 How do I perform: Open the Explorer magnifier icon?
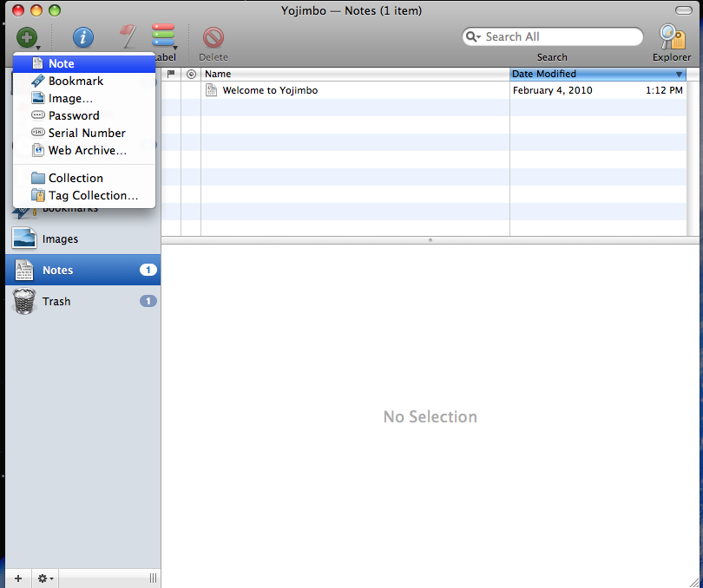[672, 36]
